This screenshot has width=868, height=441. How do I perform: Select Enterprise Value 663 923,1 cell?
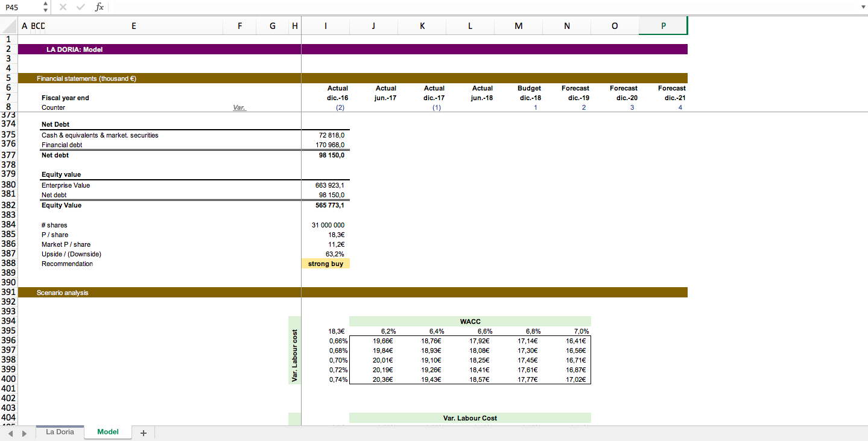click(x=326, y=185)
